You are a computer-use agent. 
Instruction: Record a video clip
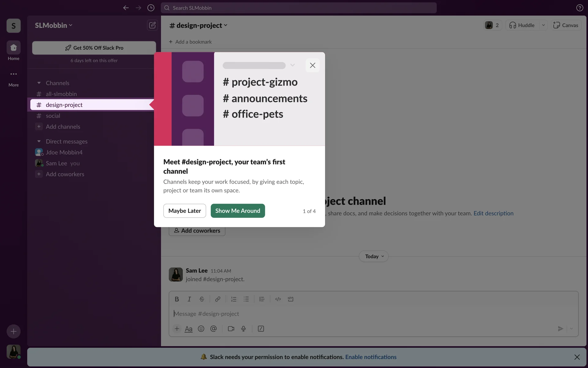[231, 329]
